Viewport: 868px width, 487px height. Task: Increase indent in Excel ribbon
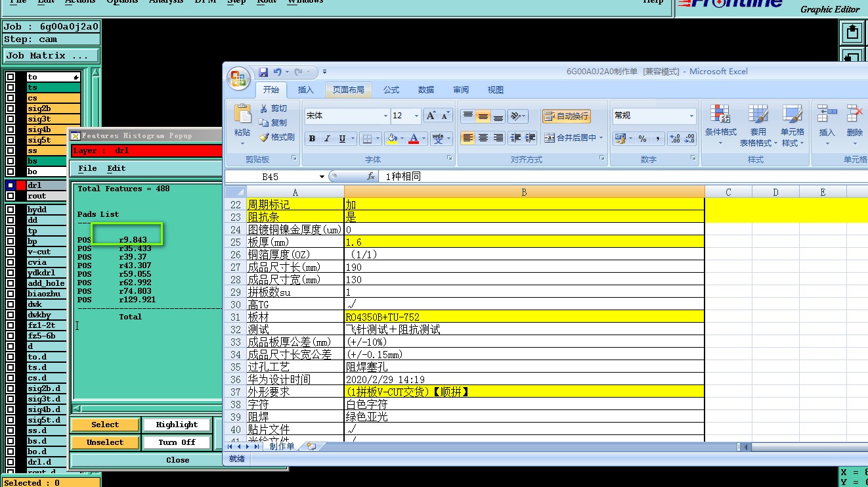click(x=531, y=138)
